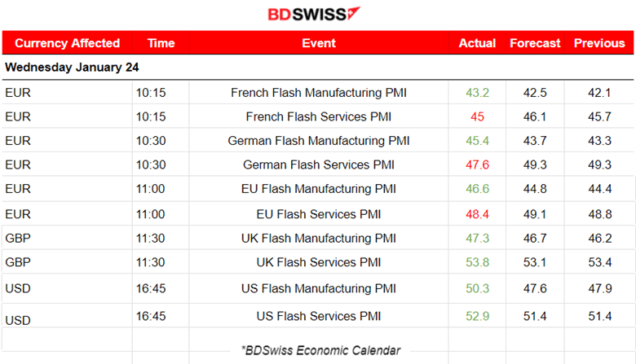Click the German Flash Manufacturing PMI event

319,141
